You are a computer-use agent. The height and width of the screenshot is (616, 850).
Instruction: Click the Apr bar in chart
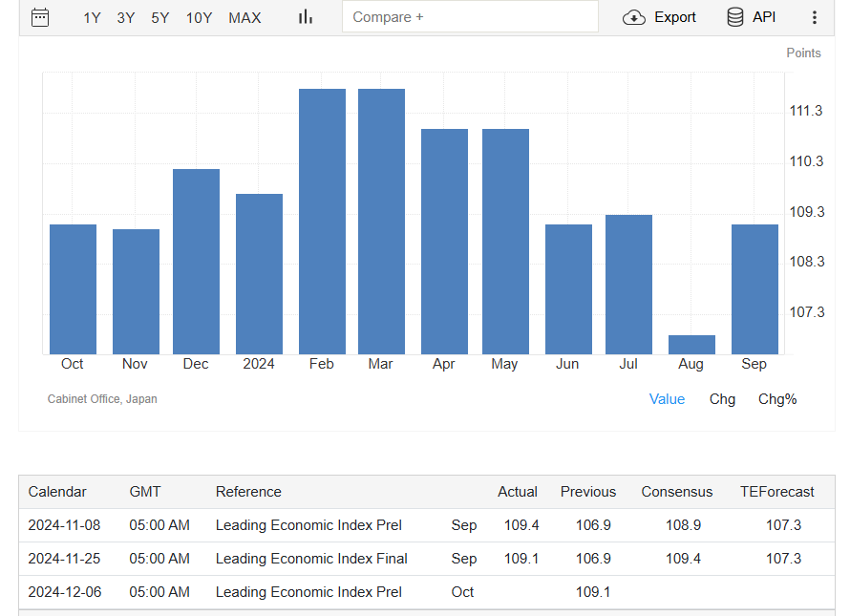tap(444, 242)
